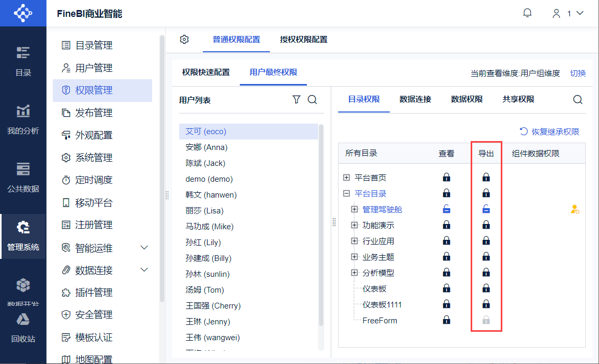Image resolution: width=599 pixels, height=364 pixels.
Task: Open the notification bell
Action: [x=527, y=13]
